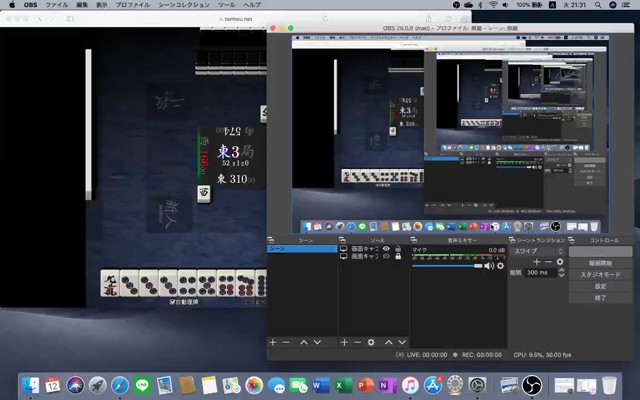This screenshot has width=640, height=400.
Task: Open the スワイプ transition dropdown
Action: tap(538, 251)
